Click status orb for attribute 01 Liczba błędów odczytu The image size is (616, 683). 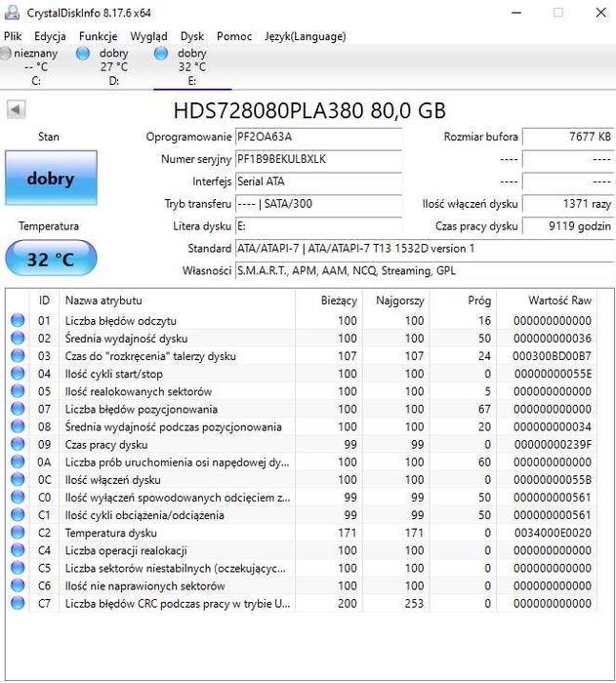pyautogui.click(x=18, y=320)
